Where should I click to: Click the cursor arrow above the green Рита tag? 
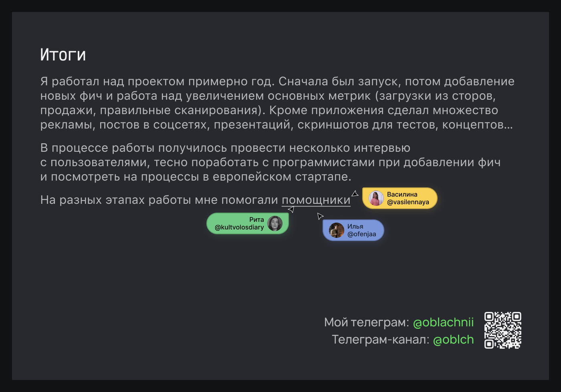pos(291,209)
